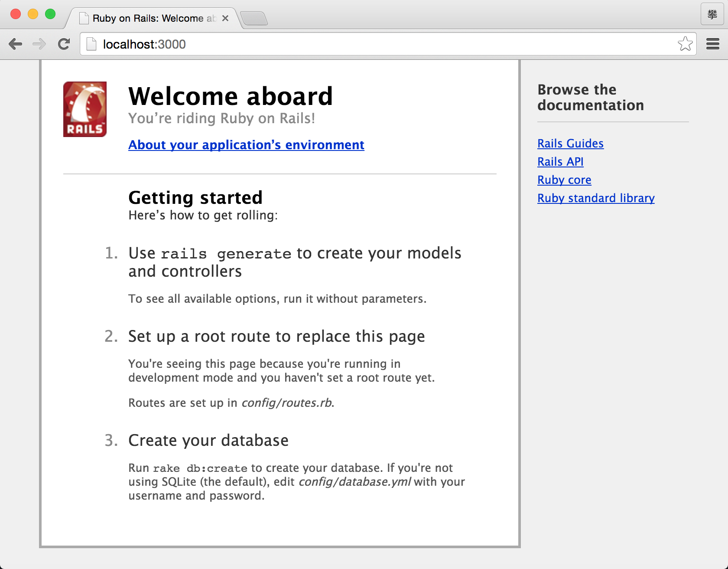The height and width of the screenshot is (569, 728).
Task: Click the 'Create your database' heading
Action: point(208,440)
